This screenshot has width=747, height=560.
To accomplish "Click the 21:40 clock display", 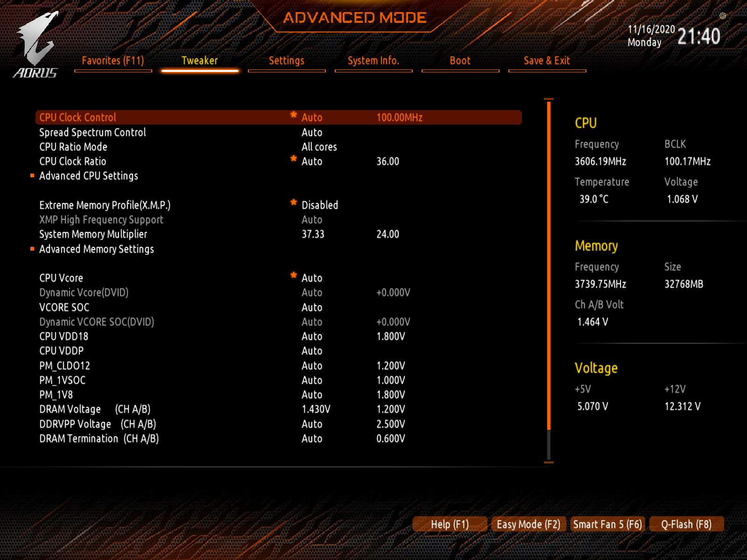I will click(699, 36).
